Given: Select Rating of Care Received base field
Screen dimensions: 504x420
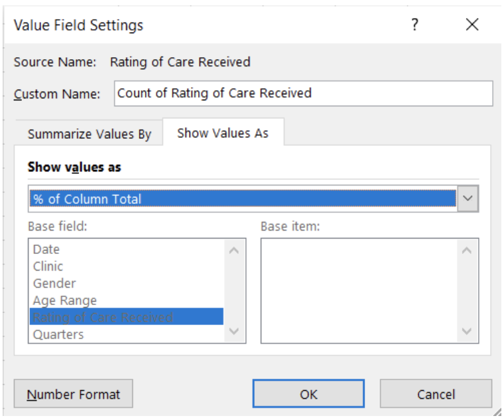Looking at the screenshot, I should click(x=103, y=318).
